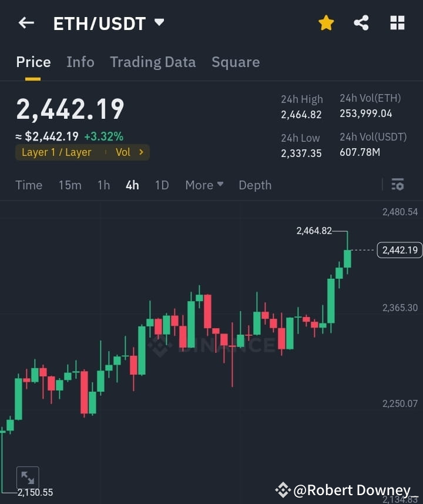
Task: Click the 2,442.19 price label on the chart
Action: coord(399,250)
